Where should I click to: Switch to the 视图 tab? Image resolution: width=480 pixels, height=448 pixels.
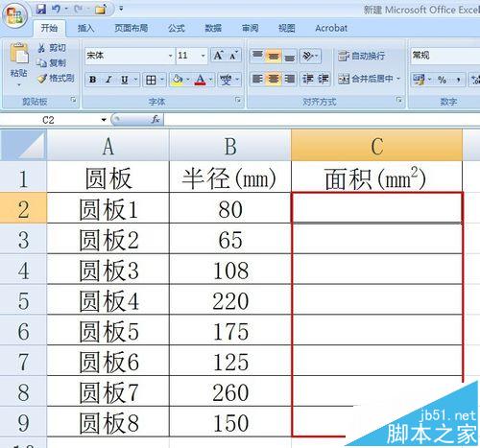click(x=286, y=28)
